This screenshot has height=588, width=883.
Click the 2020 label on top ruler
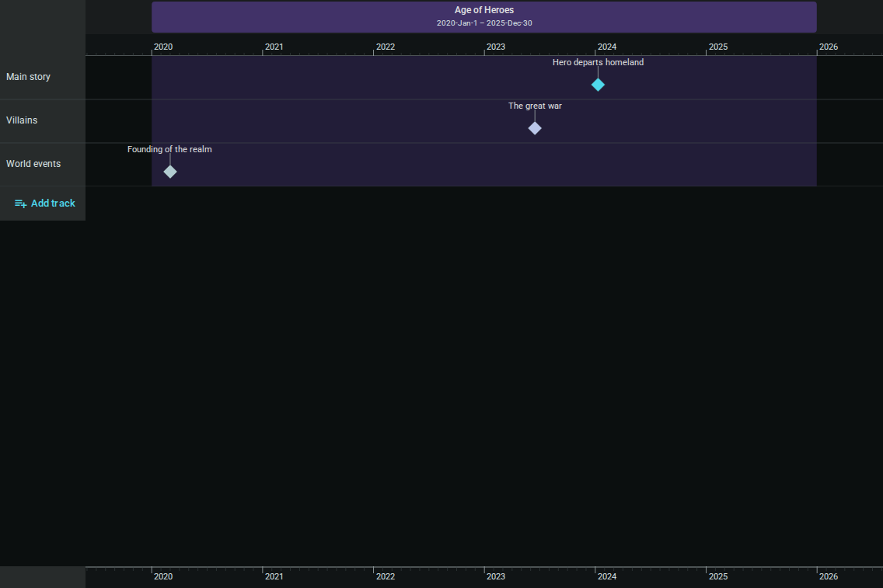(163, 47)
